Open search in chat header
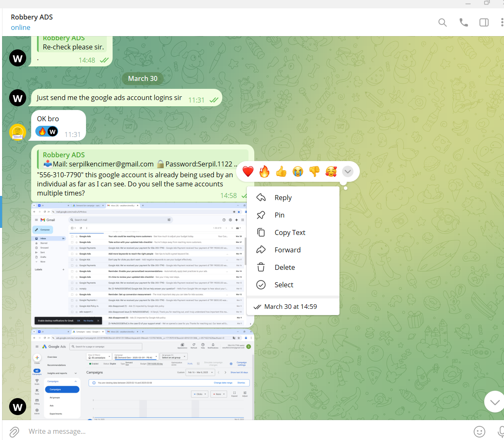Screen dimensions: 504x440 443,22
